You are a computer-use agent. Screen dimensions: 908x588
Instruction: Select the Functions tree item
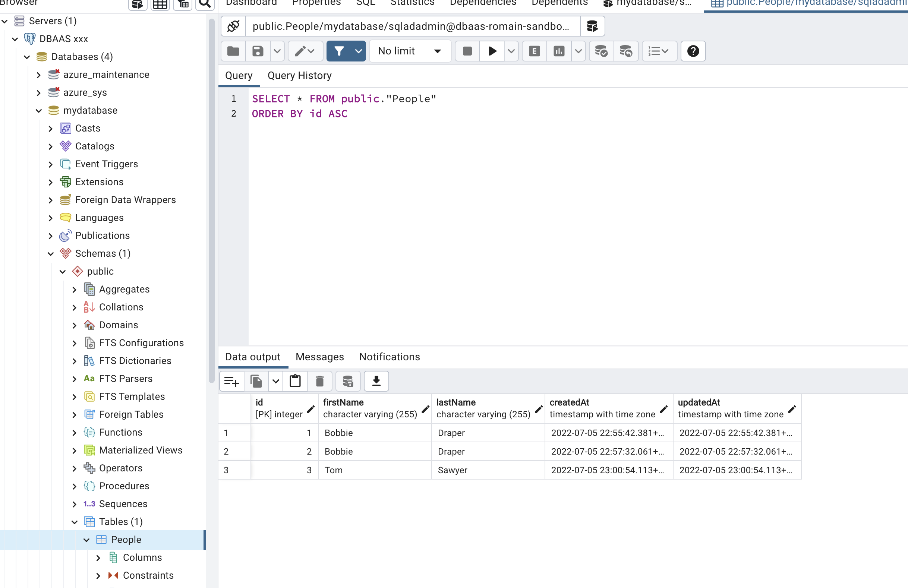(x=120, y=432)
